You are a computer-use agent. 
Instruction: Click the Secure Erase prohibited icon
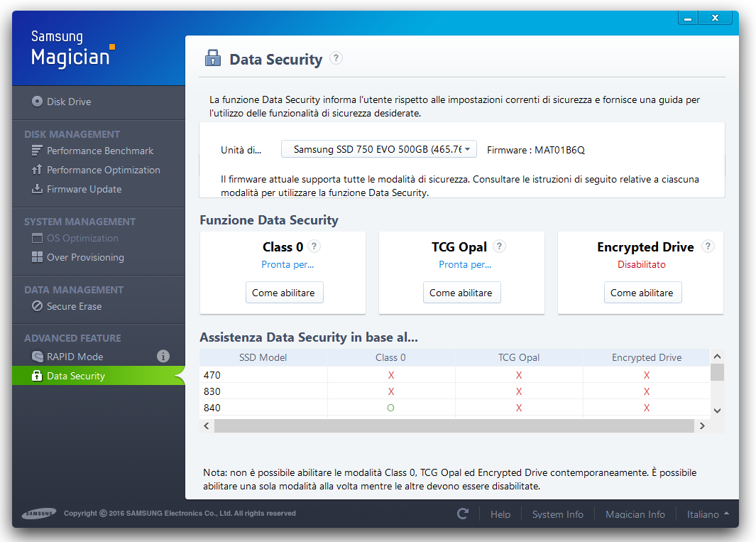(37, 306)
